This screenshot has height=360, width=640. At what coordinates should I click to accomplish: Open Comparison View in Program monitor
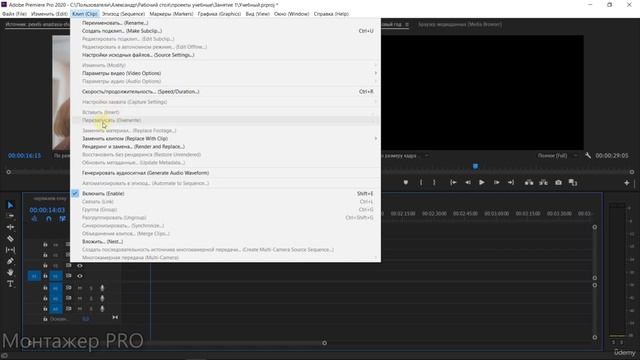coord(573,182)
